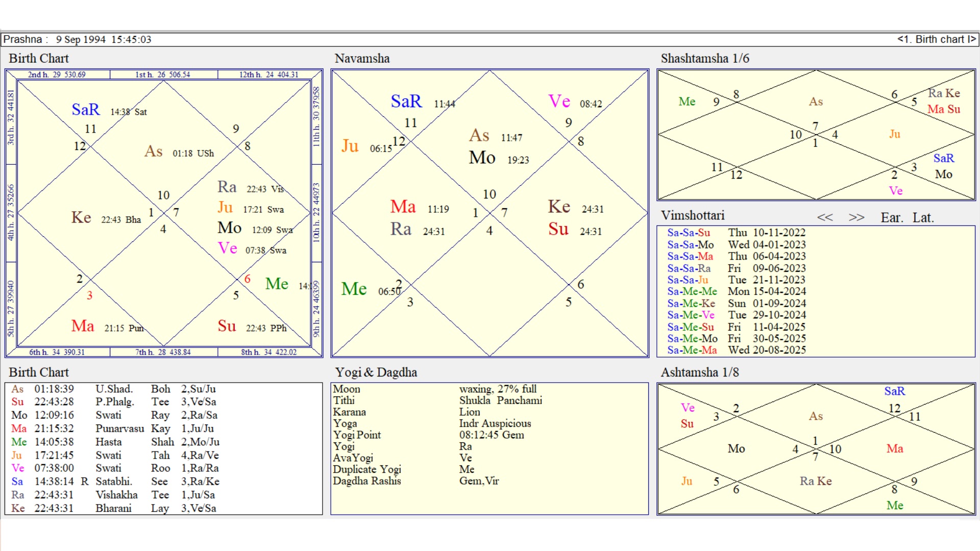Click Su 22:43 PPh in the Birth Chart
This screenshot has width=980, height=551.
tap(252, 327)
